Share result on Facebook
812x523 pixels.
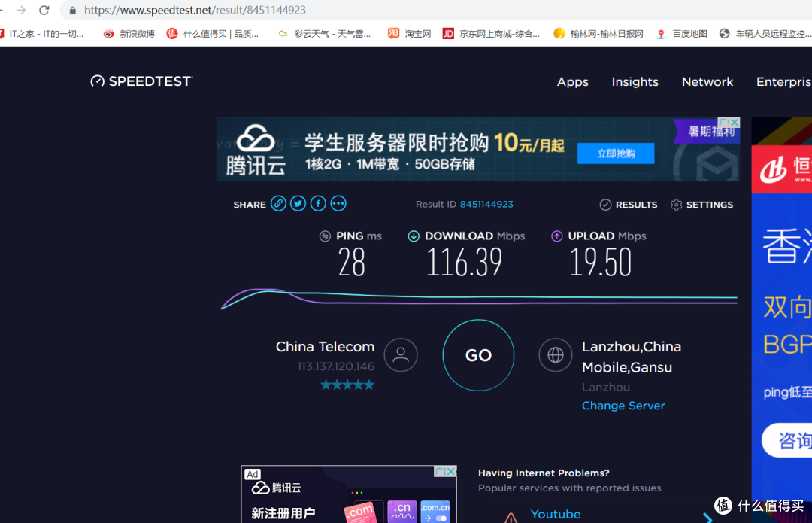coord(318,204)
